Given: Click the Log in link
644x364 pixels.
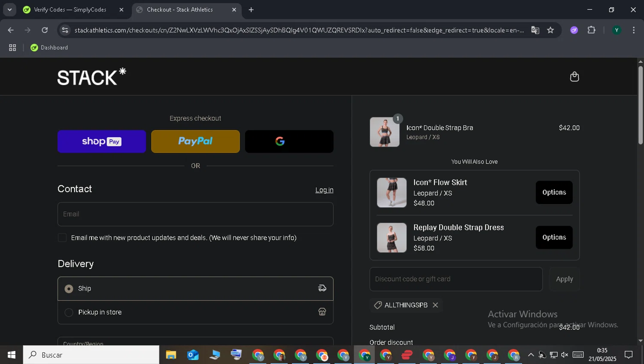Looking at the screenshot, I should [324, 190].
